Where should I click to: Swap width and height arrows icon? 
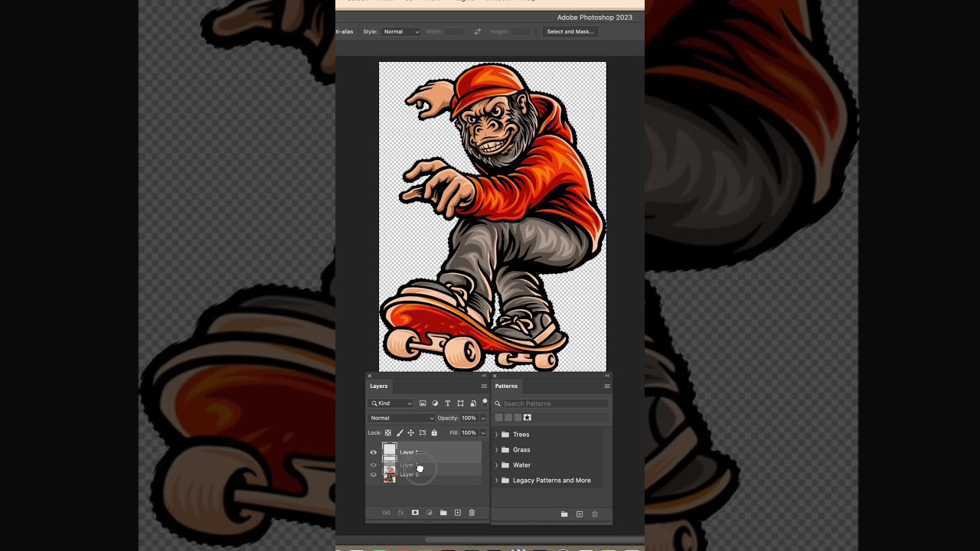477,31
